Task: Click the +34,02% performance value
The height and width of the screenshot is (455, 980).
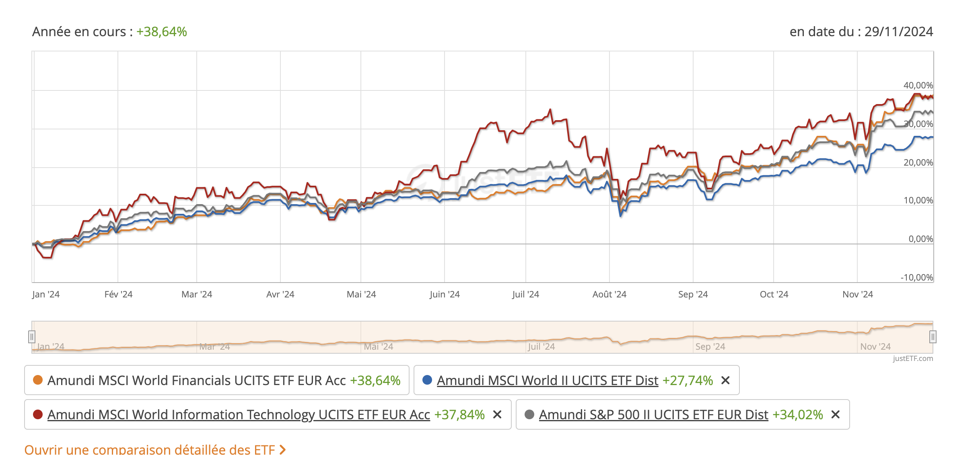Action: pos(798,414)
